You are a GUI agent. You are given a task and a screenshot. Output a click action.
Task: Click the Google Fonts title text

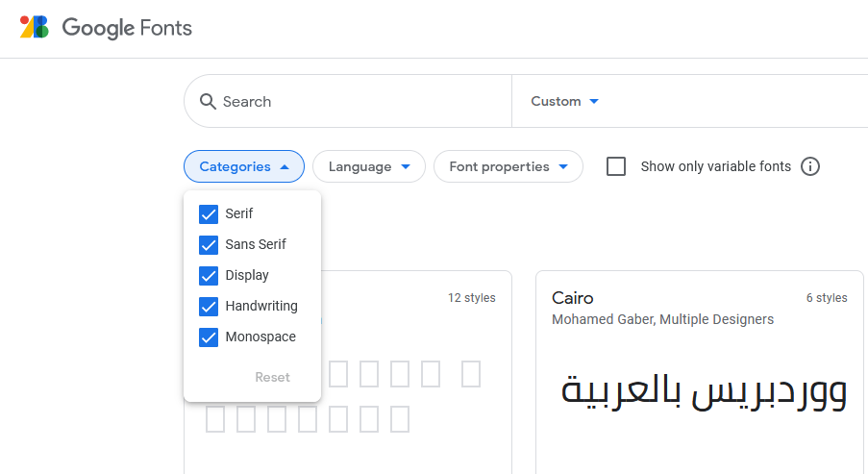(x=127, y=28)
